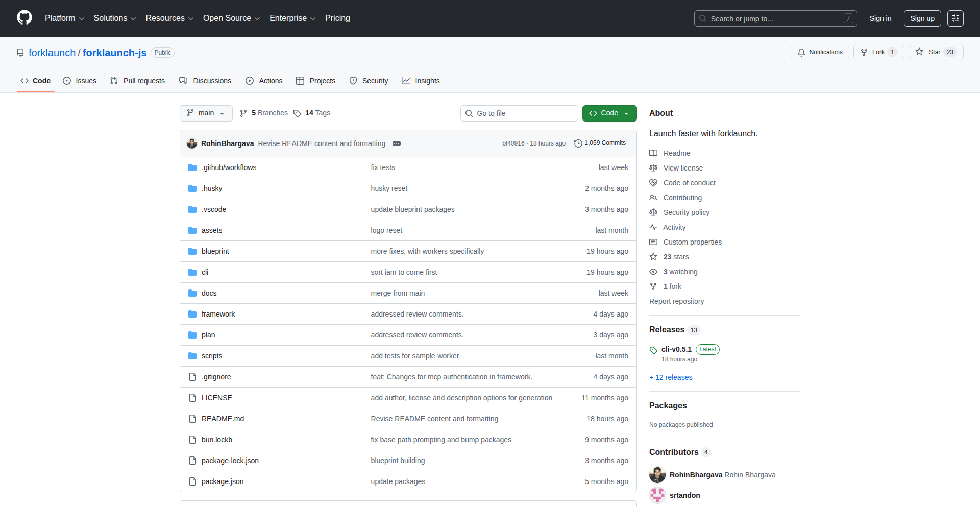Click the Activity pulse icon in sidebar
This screenshot has width=980, height=507.
[653, 227]
